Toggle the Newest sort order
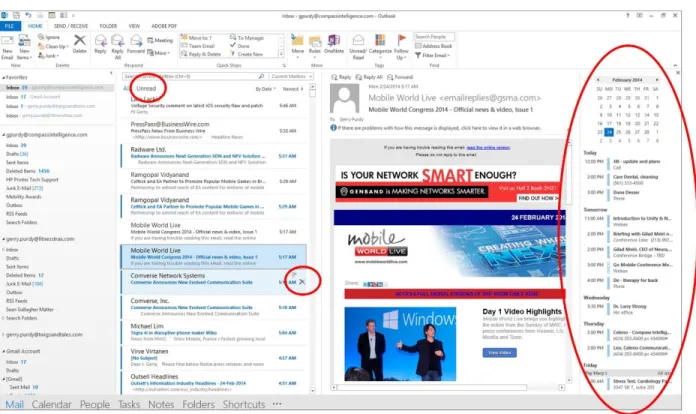The image size is (696, 414). coord(293,89)
